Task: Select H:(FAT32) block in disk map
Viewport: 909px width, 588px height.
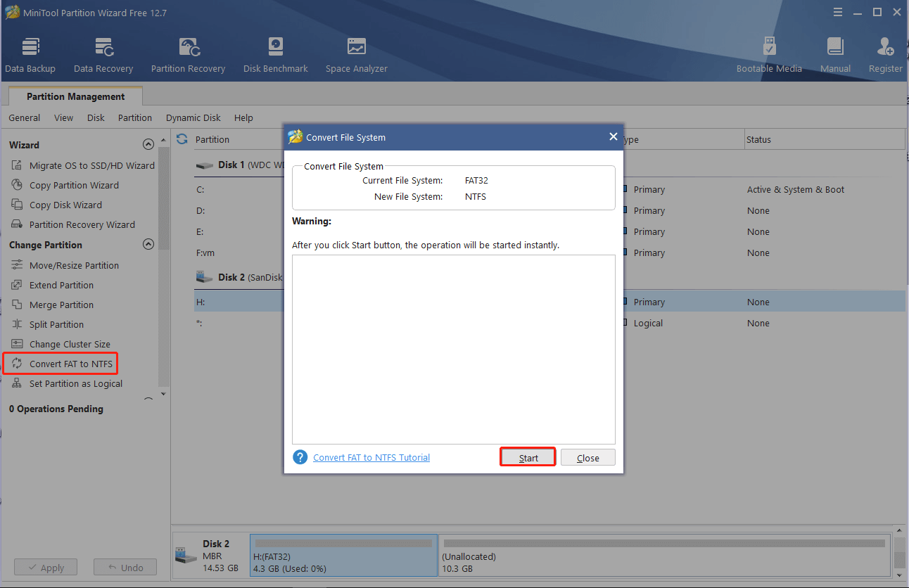Action: 343,555
